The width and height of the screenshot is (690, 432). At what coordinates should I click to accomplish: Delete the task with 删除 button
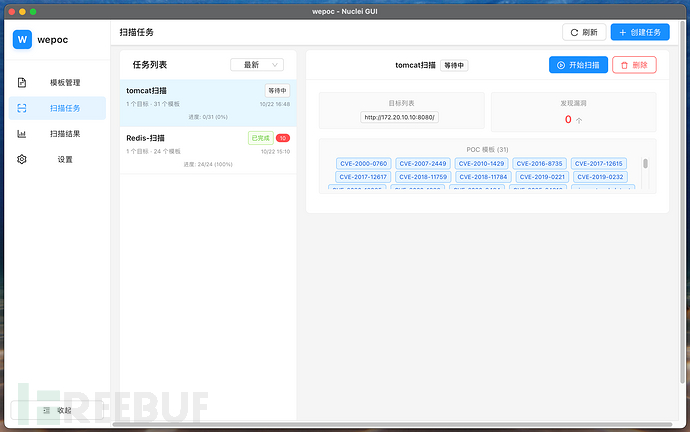click(634, 65)
